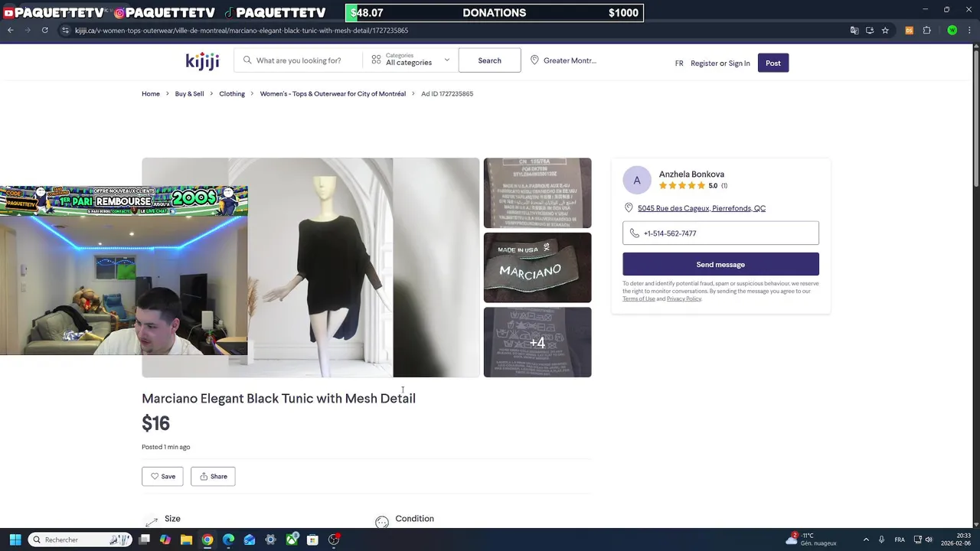The height and width of the screenshot is (551, 980).
Task: Click the microphone icon in system tray
Action: point(882,540)
